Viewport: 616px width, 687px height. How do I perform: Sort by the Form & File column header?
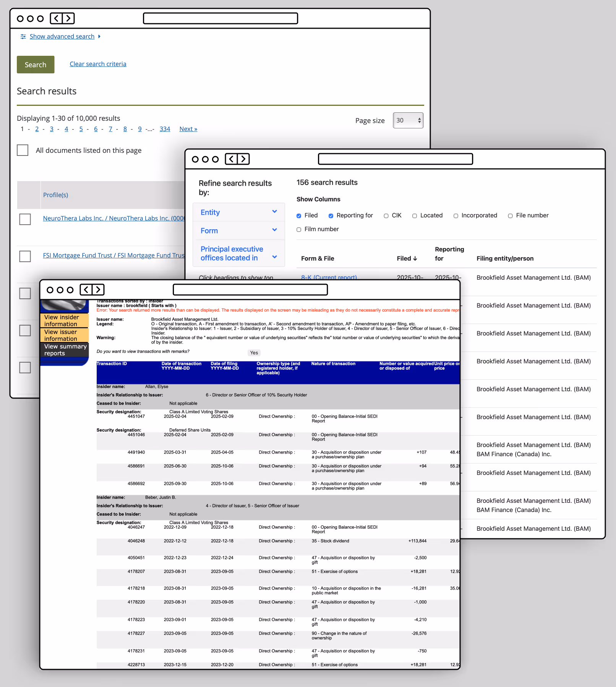[318, 259]
